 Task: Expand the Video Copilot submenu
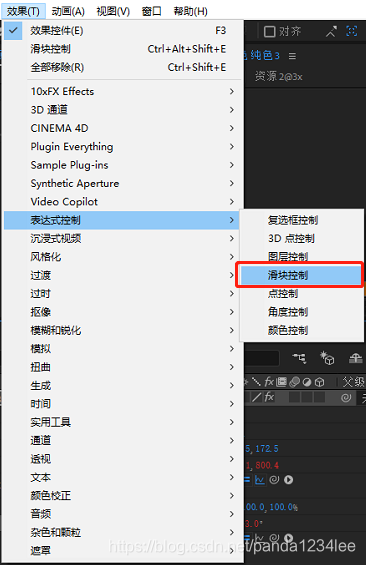coord(122,202)
